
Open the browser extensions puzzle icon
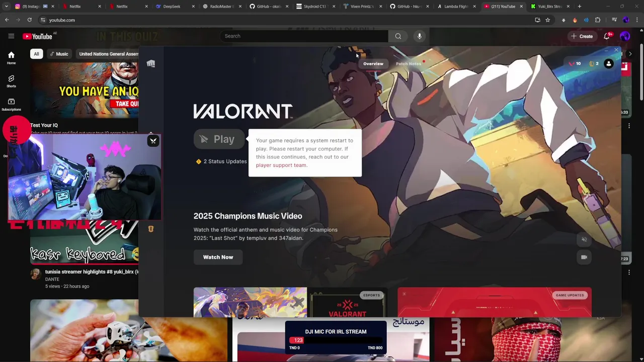598,20
